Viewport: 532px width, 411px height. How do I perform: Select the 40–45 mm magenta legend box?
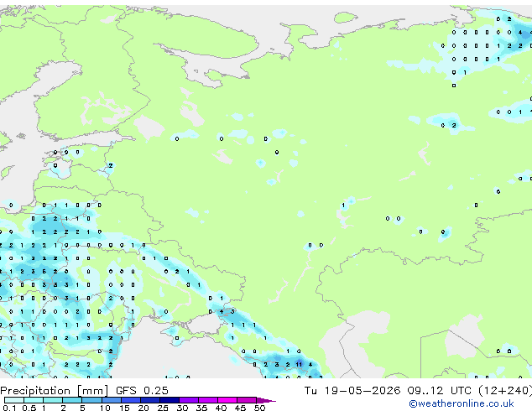point(227,400)
